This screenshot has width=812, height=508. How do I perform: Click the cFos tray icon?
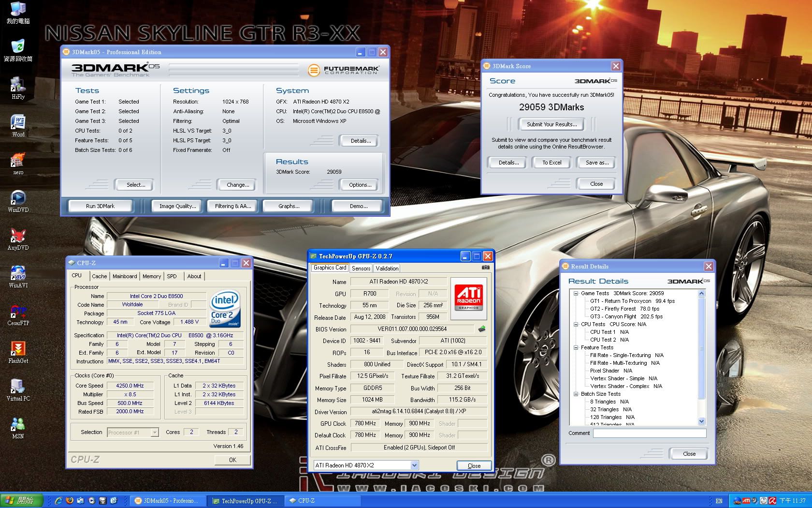737,501
